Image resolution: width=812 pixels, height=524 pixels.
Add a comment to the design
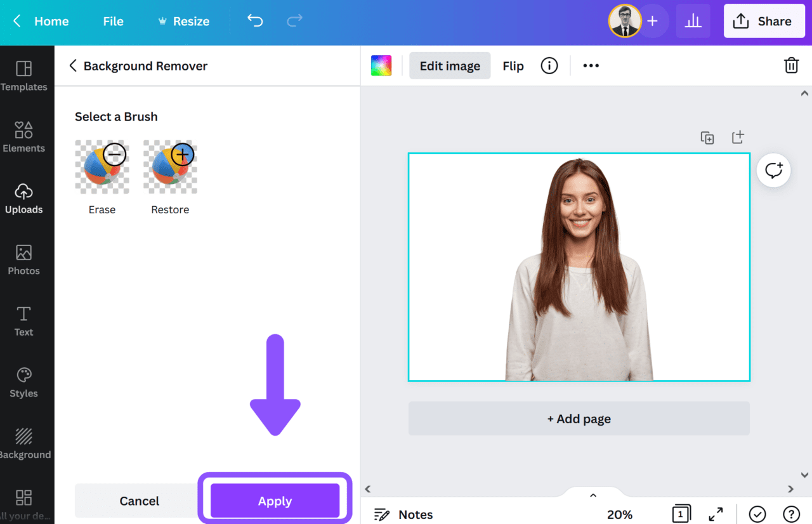773,170
